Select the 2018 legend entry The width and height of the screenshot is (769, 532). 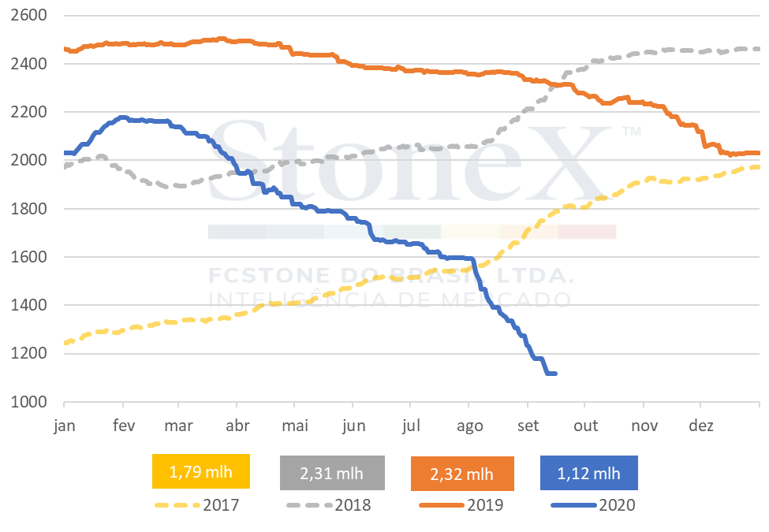point(329,505)
